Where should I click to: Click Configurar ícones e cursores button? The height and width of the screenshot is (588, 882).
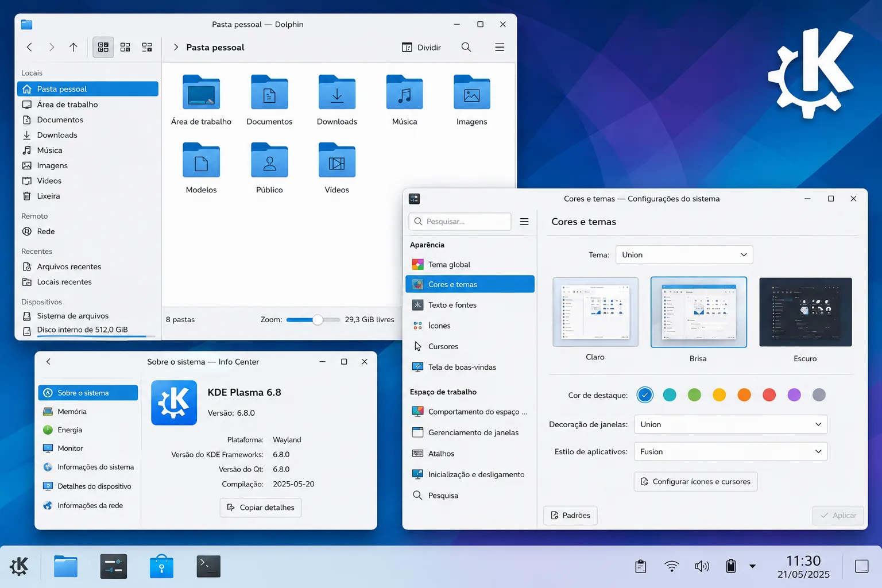pyautogui.click(x=695, y=482)
